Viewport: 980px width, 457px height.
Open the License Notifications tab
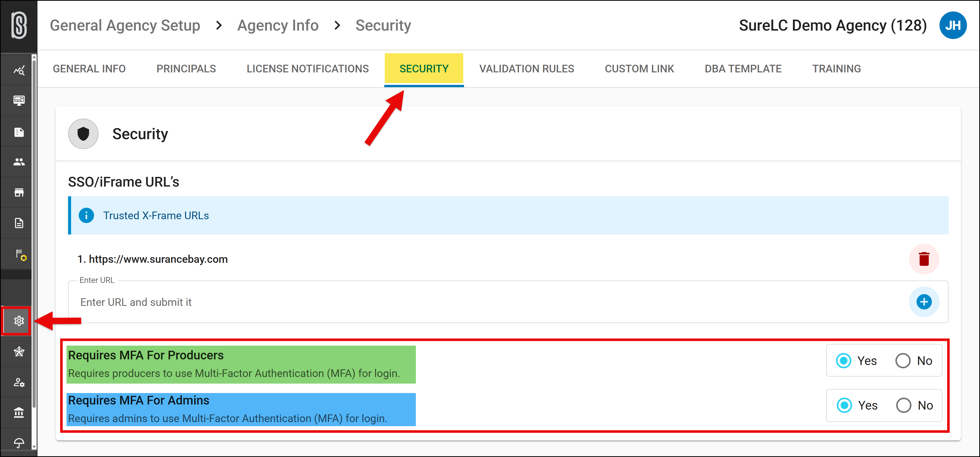(307, 69)
